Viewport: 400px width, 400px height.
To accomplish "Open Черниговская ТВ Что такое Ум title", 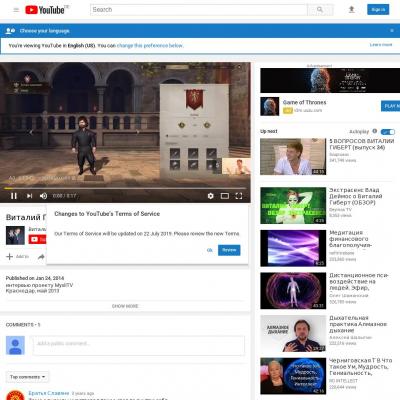I will [x=361, y=367].
